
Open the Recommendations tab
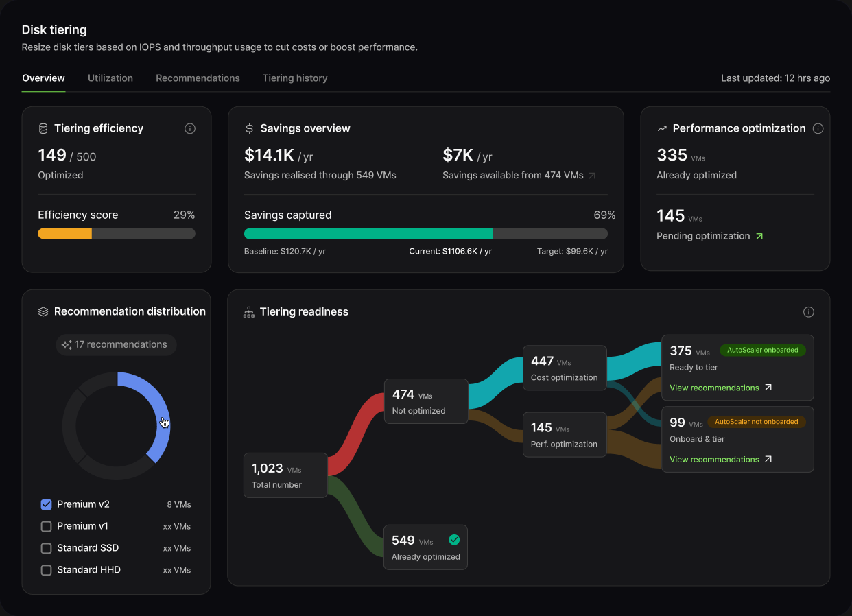(198, 78)
